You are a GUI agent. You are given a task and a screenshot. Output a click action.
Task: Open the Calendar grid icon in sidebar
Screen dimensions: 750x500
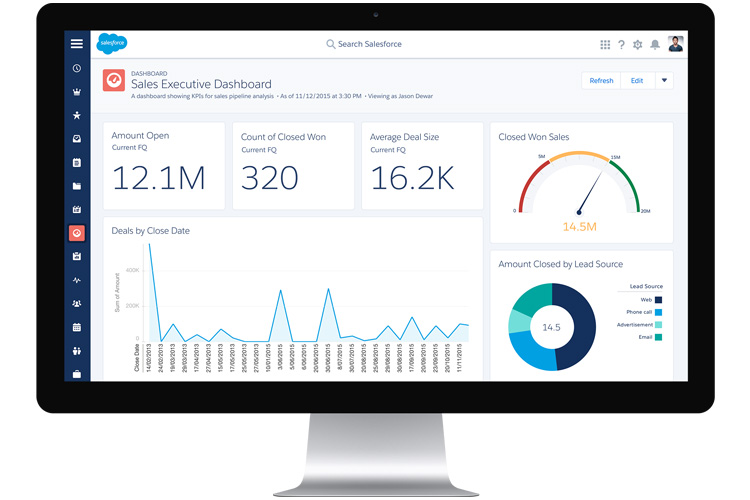(77, 327)
